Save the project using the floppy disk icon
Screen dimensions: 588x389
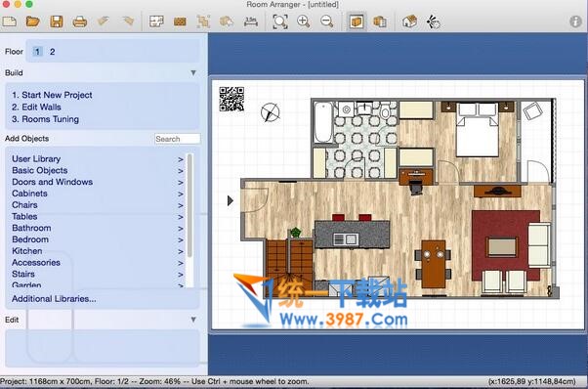57,22
